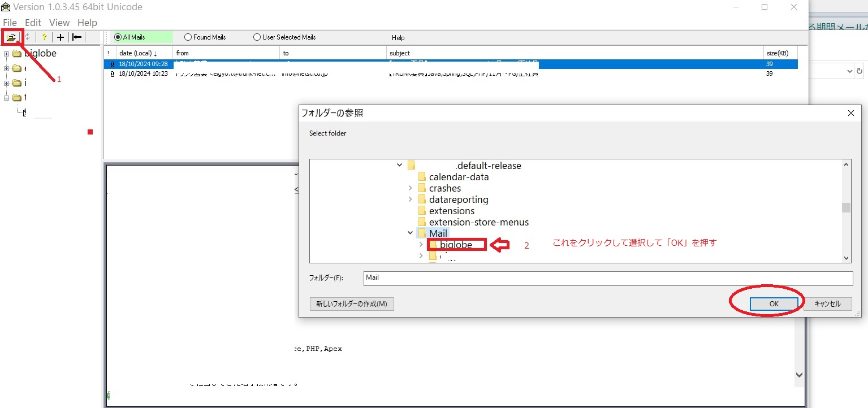Click the left-arrow-to-bar toolbar icon
868x408 pixels.
tap(77, 37)
